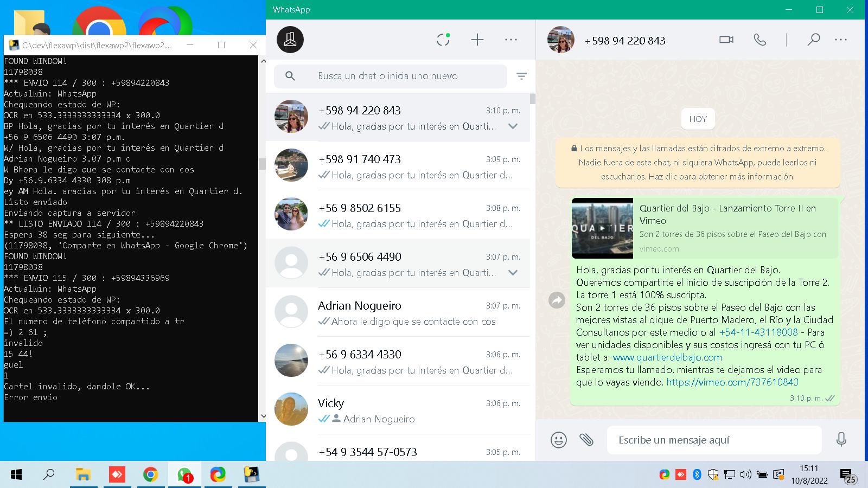The width and height of the screenshot is (868, 488).
Task: Start a video call with +598 94 220 843
Action: [726, 40]
